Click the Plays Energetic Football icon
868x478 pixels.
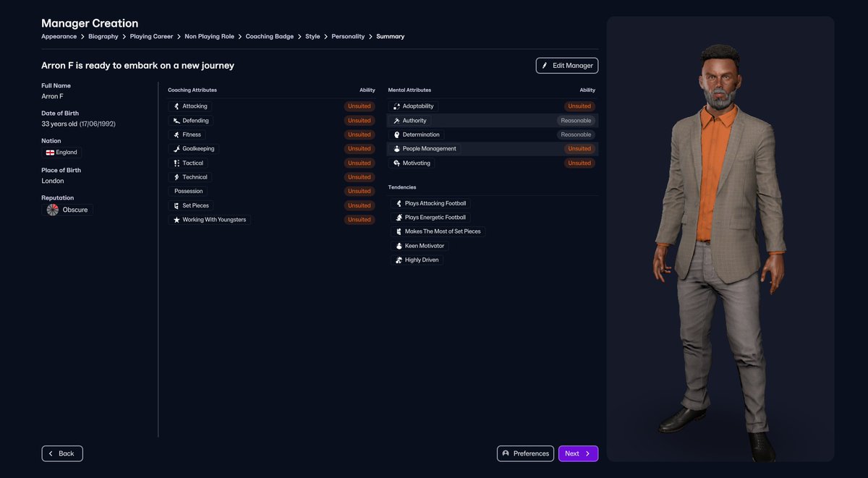399,218
